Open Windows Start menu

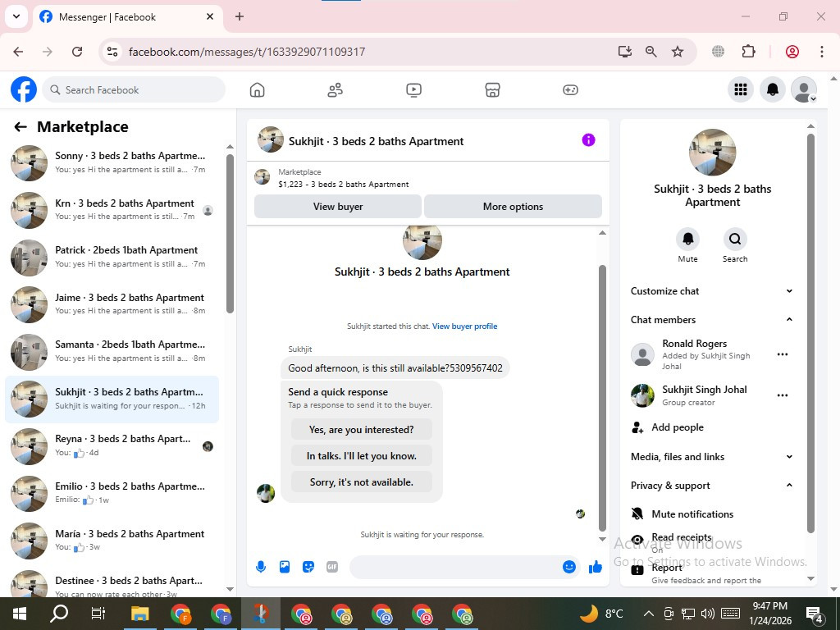pos(20,614)
